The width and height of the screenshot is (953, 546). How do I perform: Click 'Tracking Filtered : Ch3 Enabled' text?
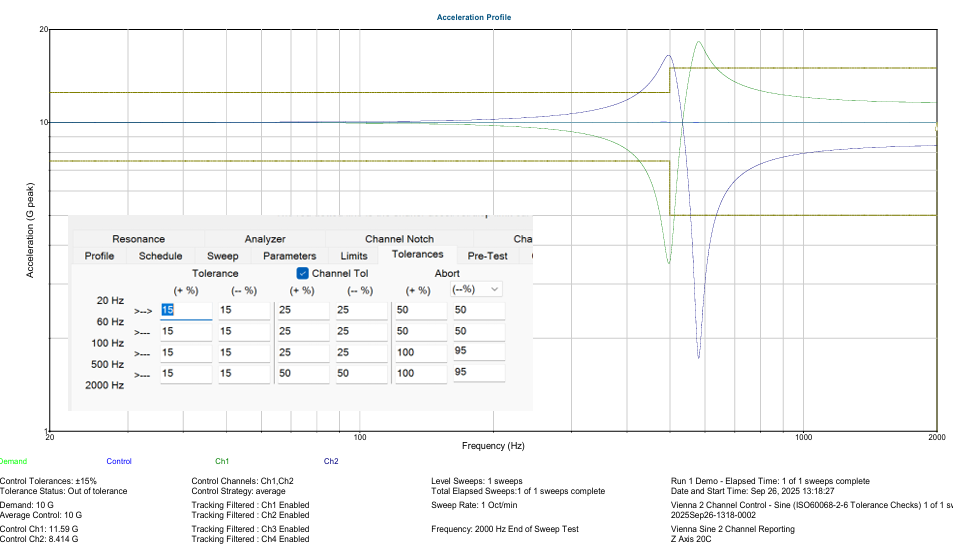(250, 529)
